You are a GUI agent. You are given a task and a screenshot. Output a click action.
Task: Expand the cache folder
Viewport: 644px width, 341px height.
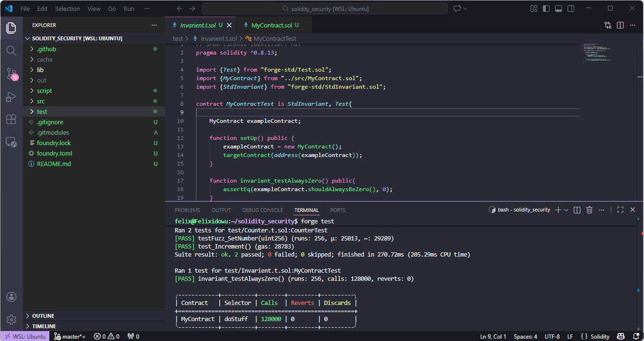(94, 60)
